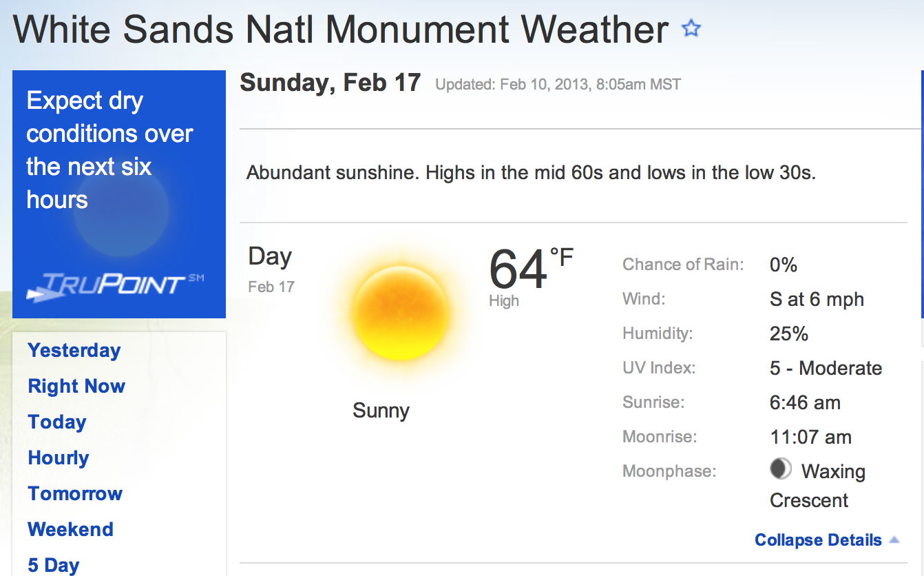Click the Updated timestamp text
This screenshot has height=576, width=924.
558,85
